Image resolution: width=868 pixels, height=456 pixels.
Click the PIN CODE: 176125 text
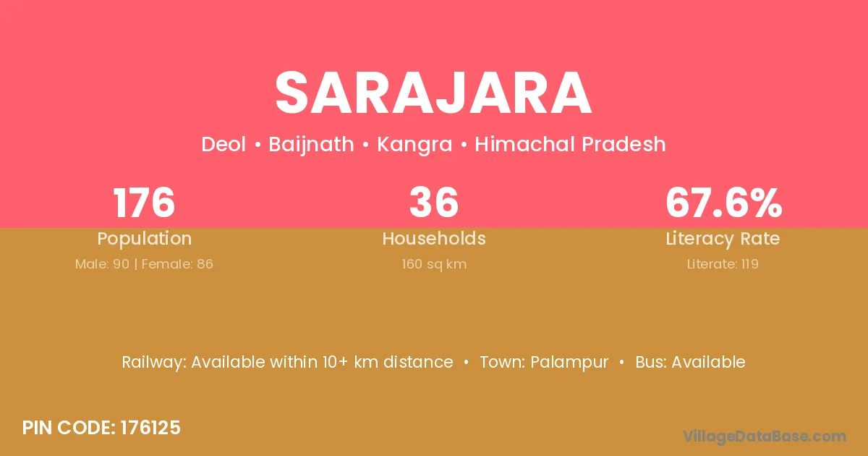101,428
